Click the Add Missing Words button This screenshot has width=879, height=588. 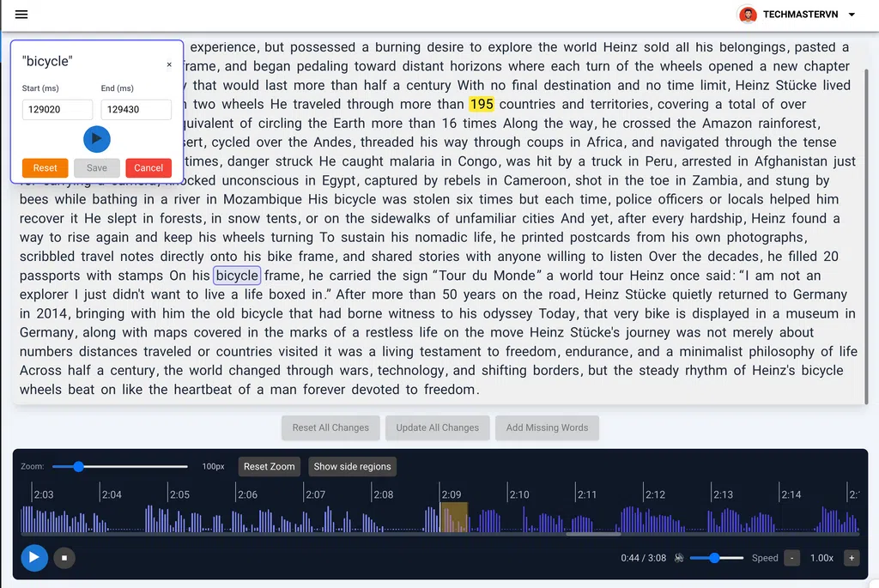pos(547,427)
